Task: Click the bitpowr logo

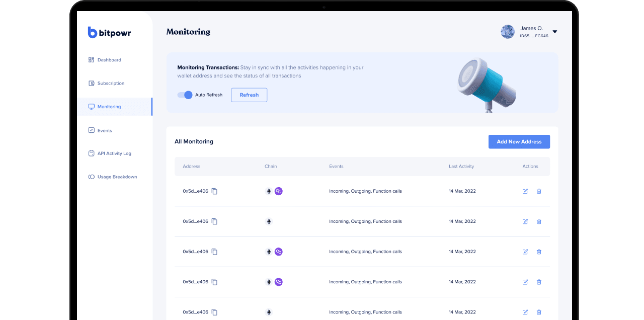Action: tap(109, 33)
